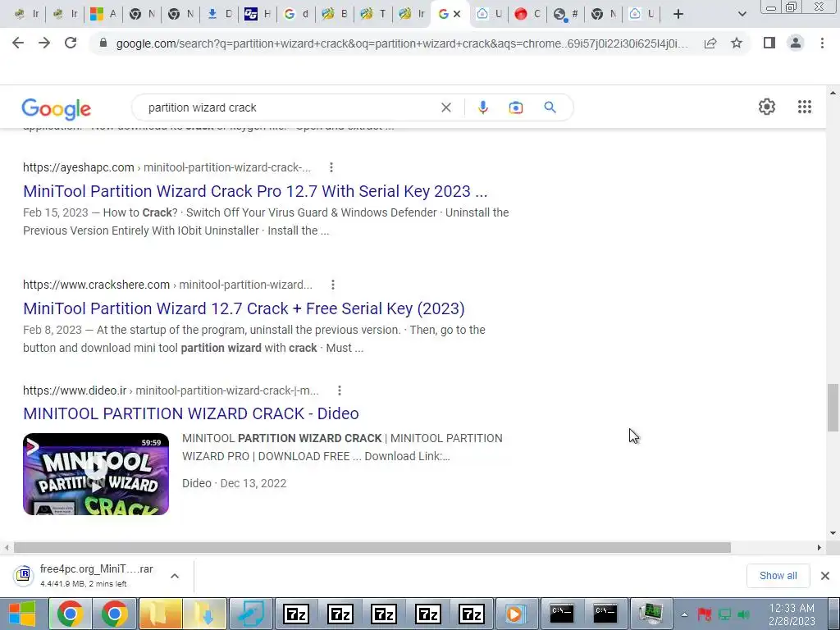Go forward in browser history
The height and width of the screenshot is (630, 840).
(x=44, y=43)
